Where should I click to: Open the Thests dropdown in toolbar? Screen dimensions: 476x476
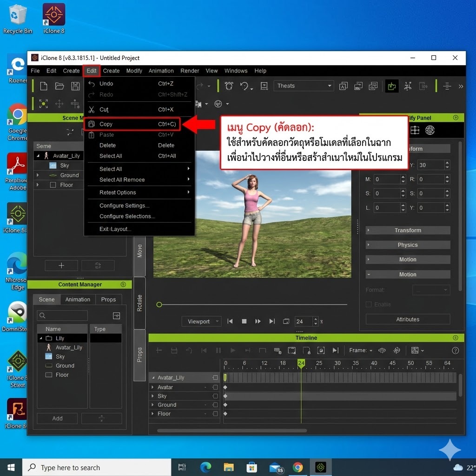(304, 86)
